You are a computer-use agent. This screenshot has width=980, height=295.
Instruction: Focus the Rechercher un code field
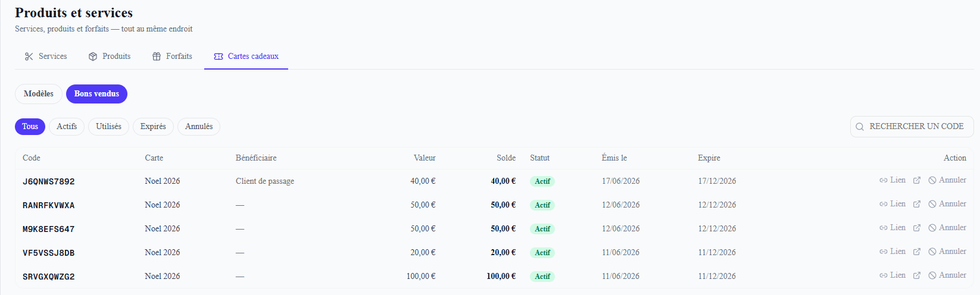pyautogui.click(x=912, y=127)
